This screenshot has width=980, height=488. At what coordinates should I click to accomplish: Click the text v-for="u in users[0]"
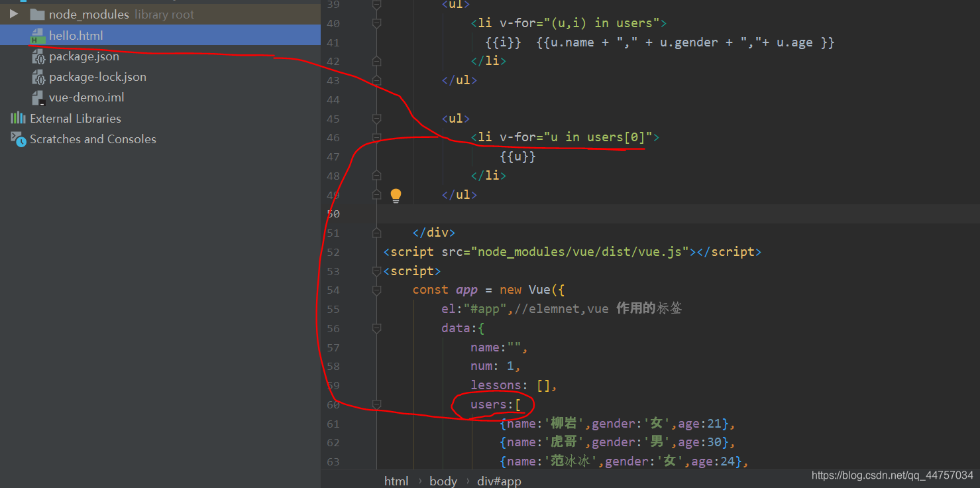point(576,137)
